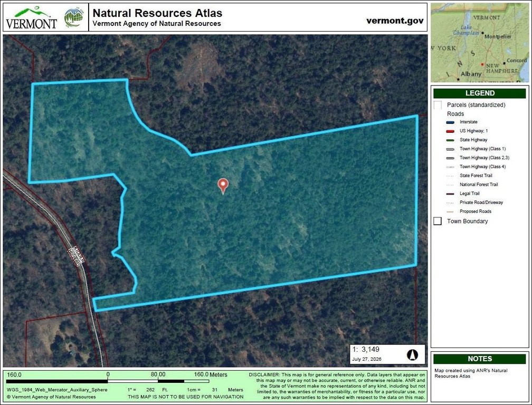
Task: Click the red location pin marker
Action: point(223,186)
